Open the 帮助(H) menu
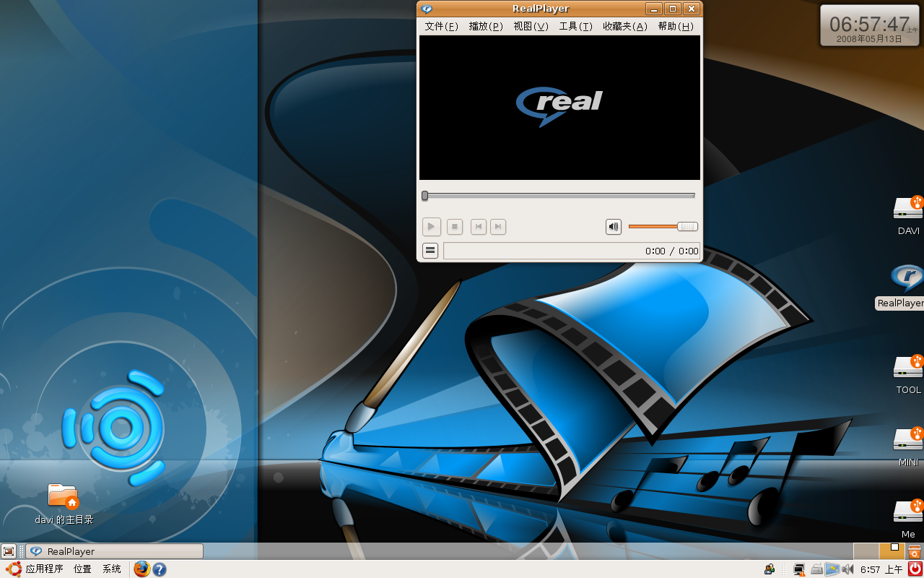 pyautogui.click(x=676, y=26)
